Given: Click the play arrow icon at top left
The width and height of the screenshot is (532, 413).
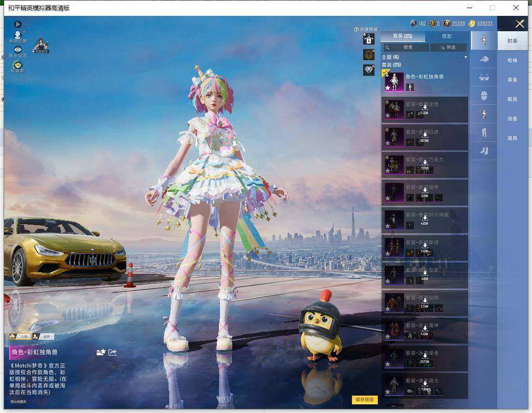Looking at the screenshot, I should click(18, 24).
